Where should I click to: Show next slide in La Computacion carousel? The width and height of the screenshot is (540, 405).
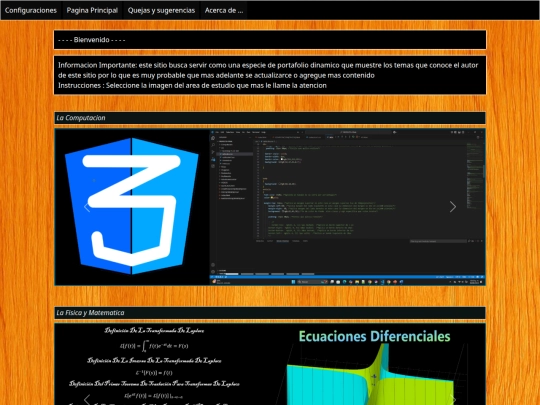point(453,207)
